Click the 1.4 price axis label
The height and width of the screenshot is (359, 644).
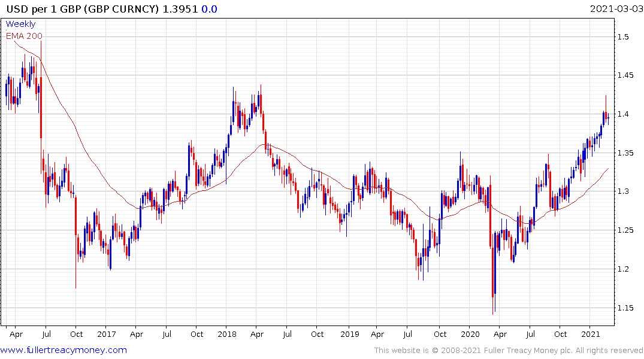pos(623,114)
